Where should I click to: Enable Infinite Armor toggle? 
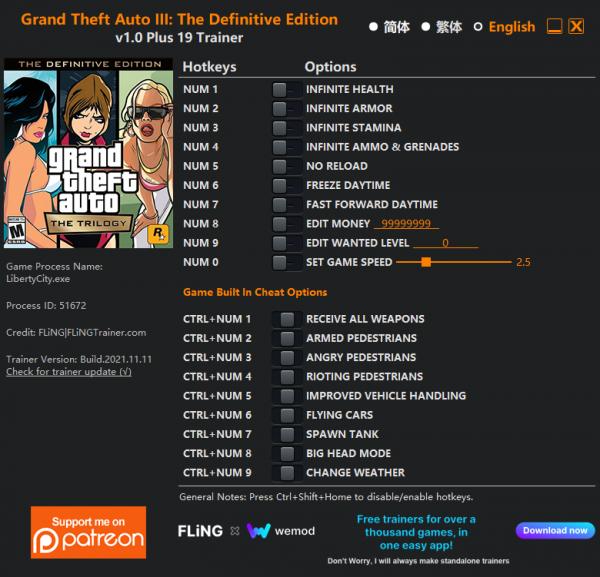287,109
